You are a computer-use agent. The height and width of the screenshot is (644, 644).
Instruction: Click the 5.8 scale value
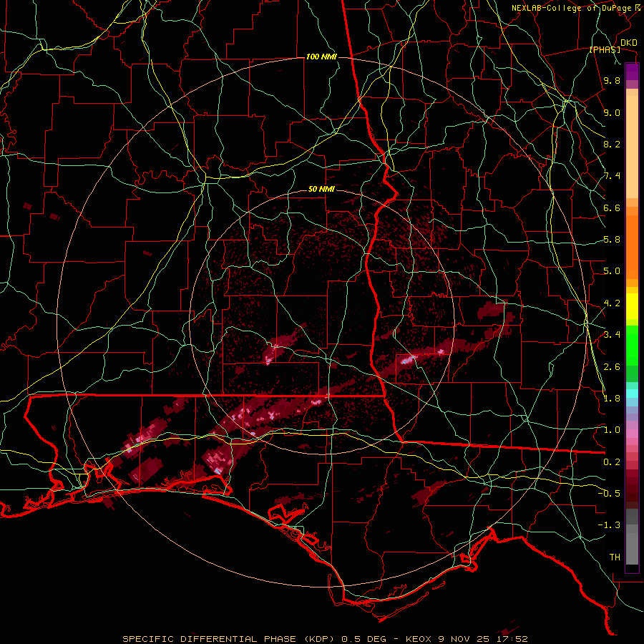[612, 240]
